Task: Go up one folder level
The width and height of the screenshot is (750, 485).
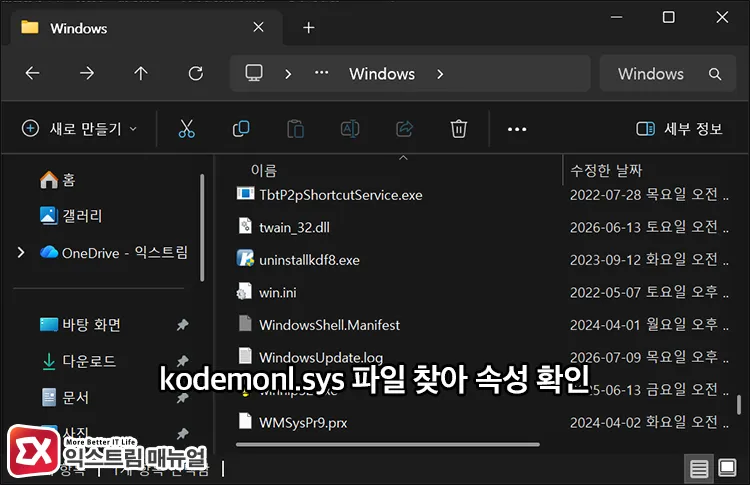Action: point(141,73)
